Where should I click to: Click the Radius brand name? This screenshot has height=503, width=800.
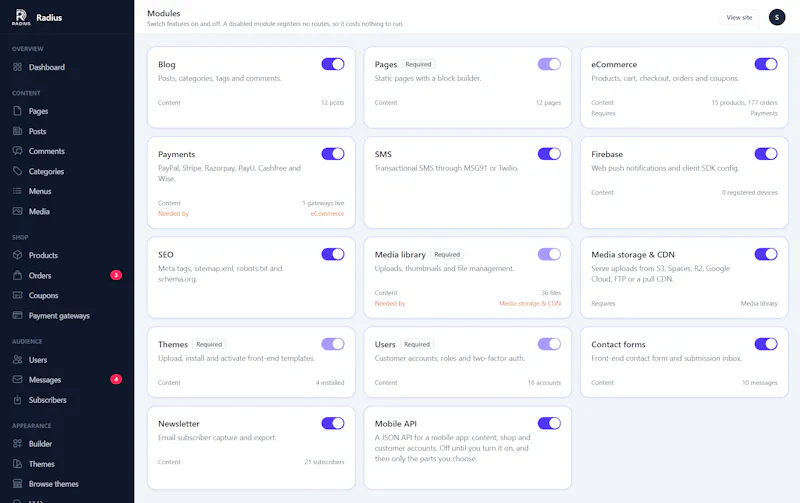tap(49, 17)
